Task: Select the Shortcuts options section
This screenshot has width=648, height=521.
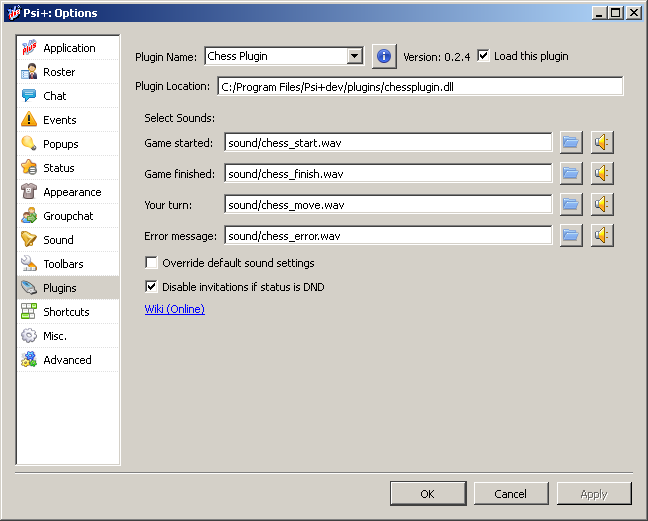Action: 66,312
